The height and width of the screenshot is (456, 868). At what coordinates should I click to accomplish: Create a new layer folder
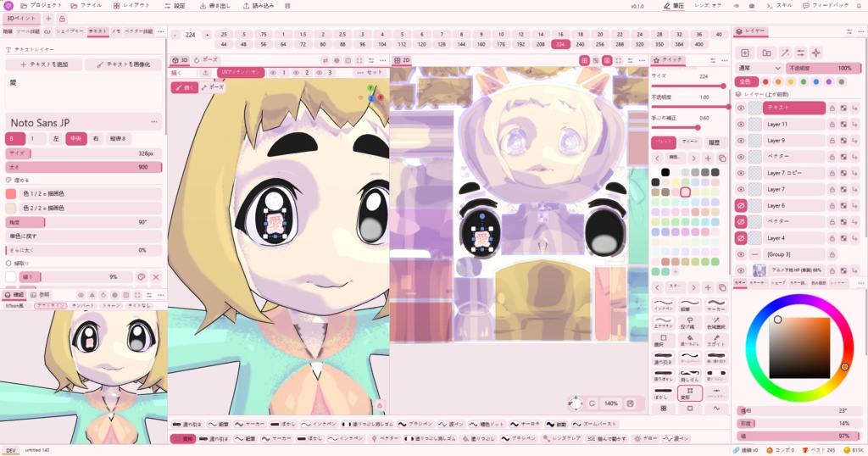pyautogui.click(x=766, y=53)
